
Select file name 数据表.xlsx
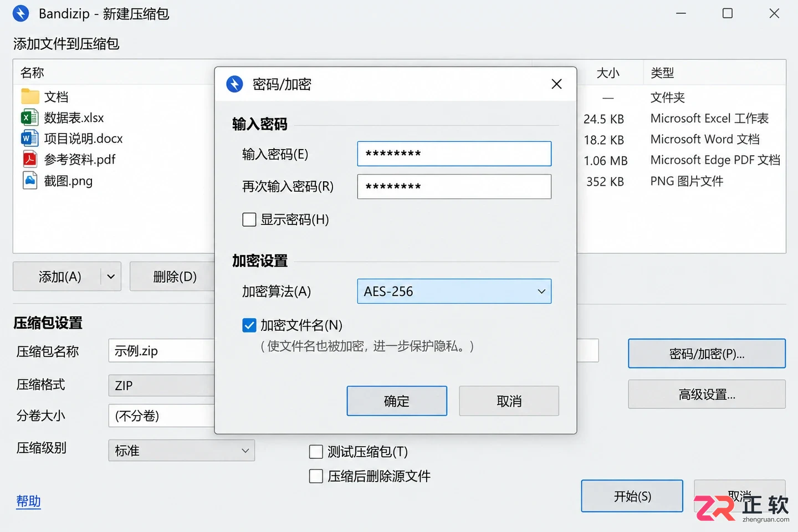coord(74,117)
